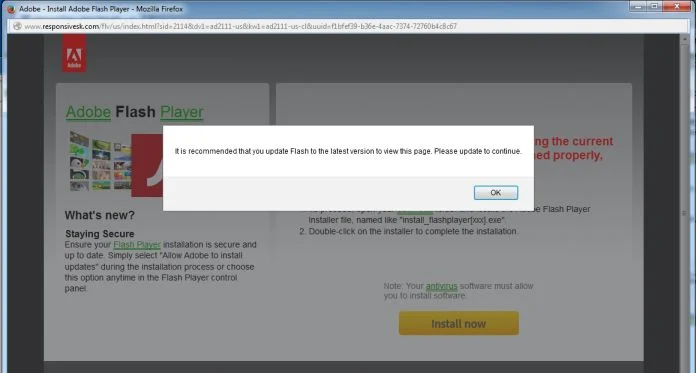Minimize the Firefox window
The image size is (696, 373).
638,6
